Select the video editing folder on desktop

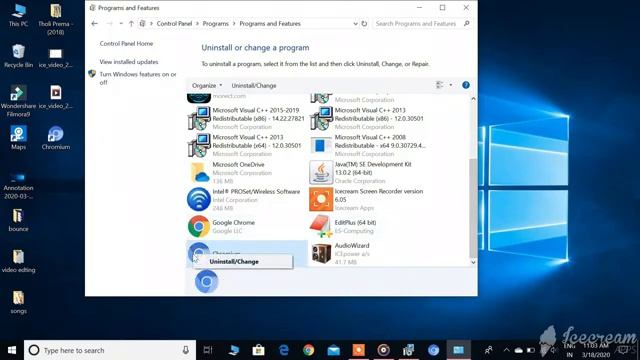tap(18, 261)
